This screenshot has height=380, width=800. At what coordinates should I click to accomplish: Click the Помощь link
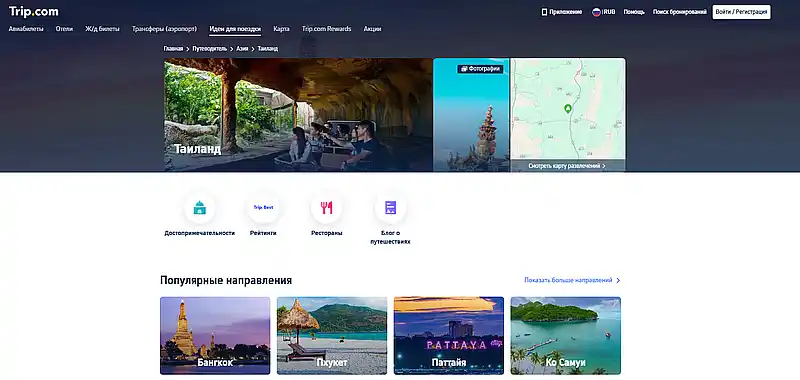point(634,12)
